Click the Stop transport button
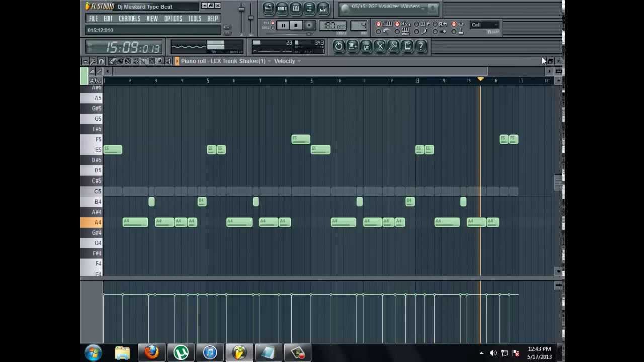Screen dimensions: 644x362 point(296,25)
